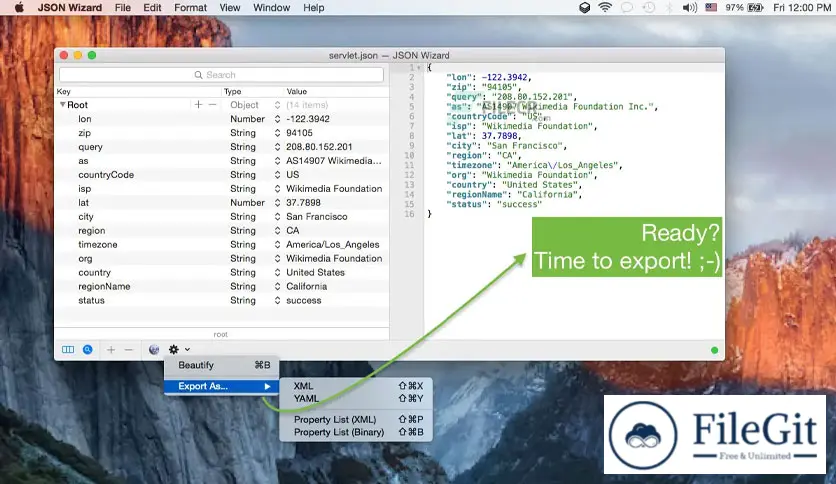Change type stepper for countryCode row
The image size is (836, 484).
[x=277, y=175]
